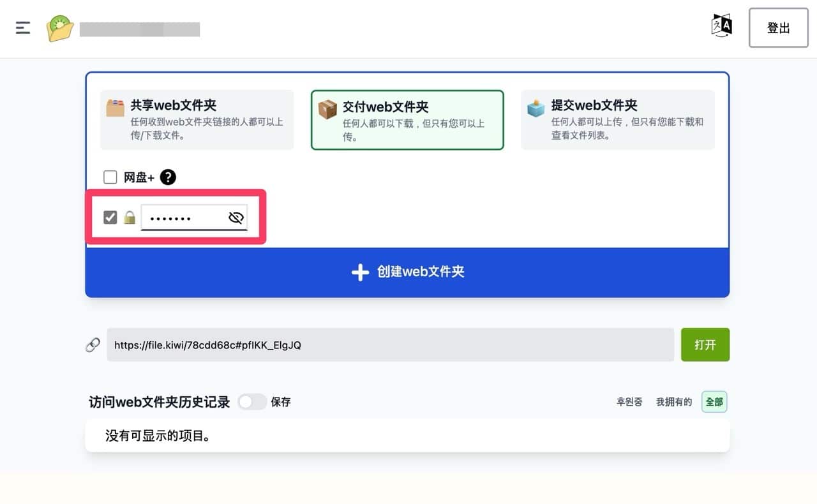This screenshot has width=817, height=504.
Task: Show the hidden password with the eye toggle
Action: click(236, 217)
